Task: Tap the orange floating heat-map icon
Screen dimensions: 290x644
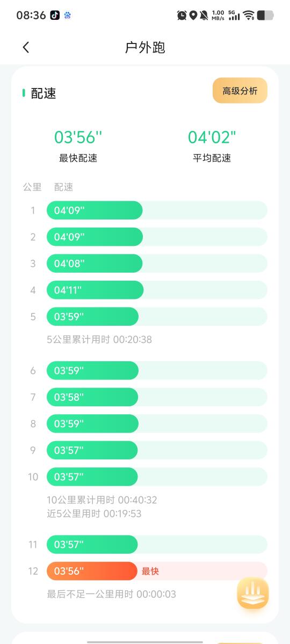Action: tap(253, 594)
